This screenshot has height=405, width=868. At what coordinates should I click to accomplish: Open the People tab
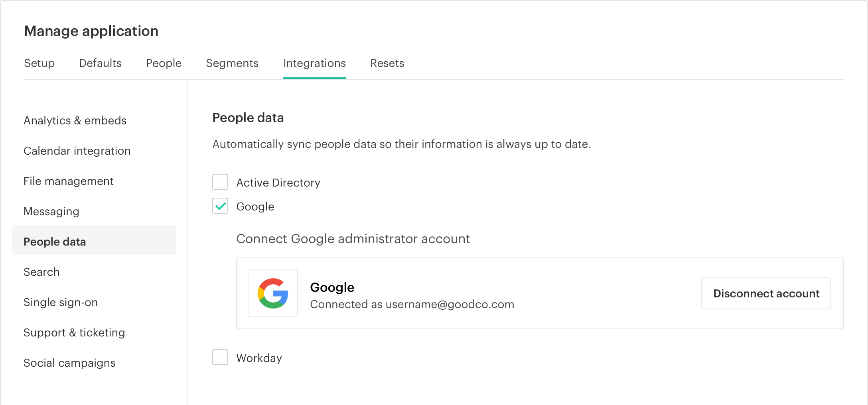click(x=164, y=63)
